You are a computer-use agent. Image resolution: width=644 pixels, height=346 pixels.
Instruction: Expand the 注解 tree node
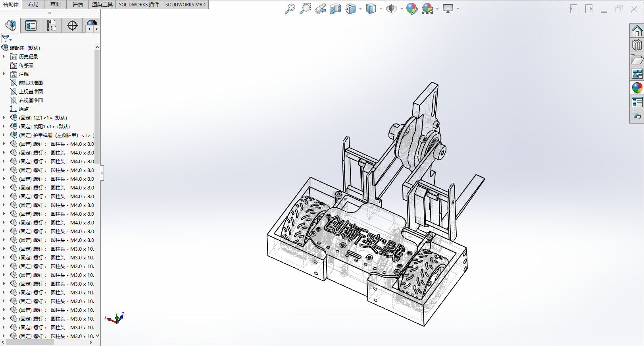point(4,74)
